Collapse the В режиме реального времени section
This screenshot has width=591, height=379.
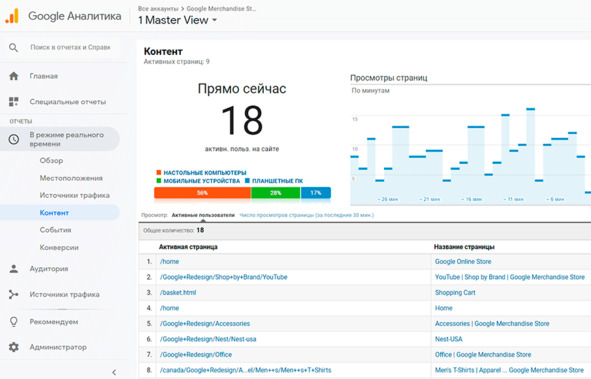pyautogui.click(x=60, y=139)
